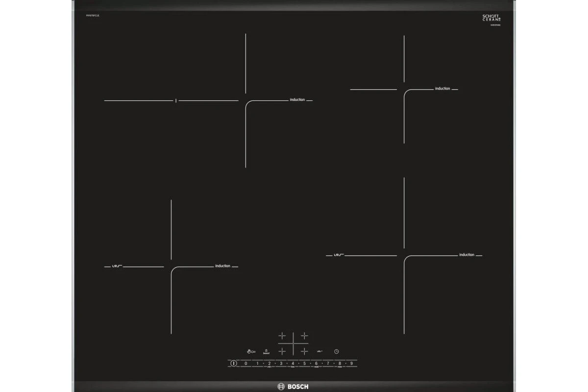This screenshot has width=588, height=392.
Task: Set power level 7 on the control strip
Action: tap(328, 364)
